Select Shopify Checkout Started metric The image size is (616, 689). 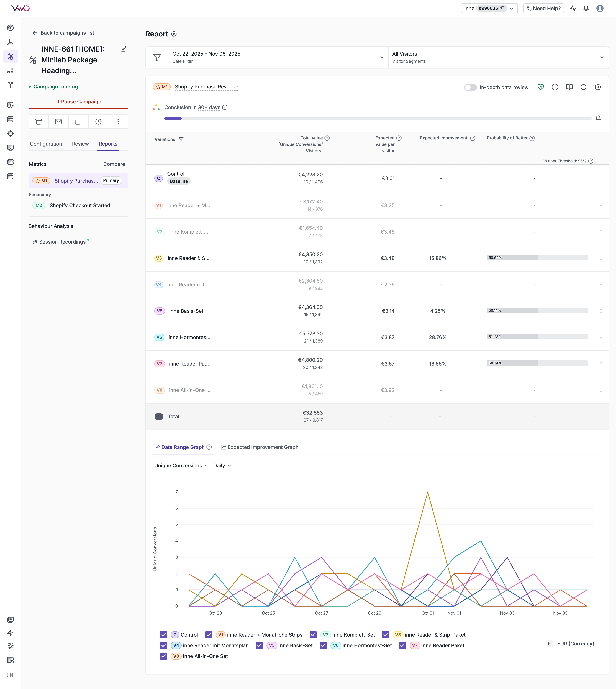pos(80,206)
